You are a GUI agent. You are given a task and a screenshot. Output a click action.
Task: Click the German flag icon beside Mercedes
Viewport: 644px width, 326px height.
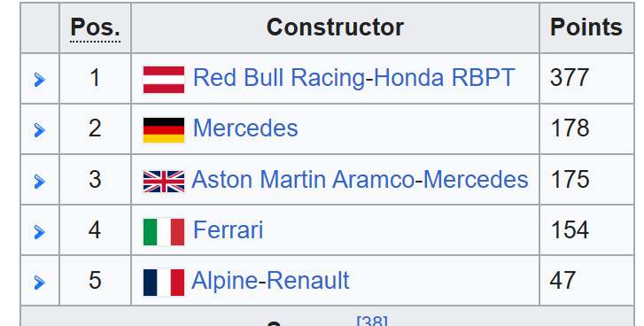tap(164, 130)
